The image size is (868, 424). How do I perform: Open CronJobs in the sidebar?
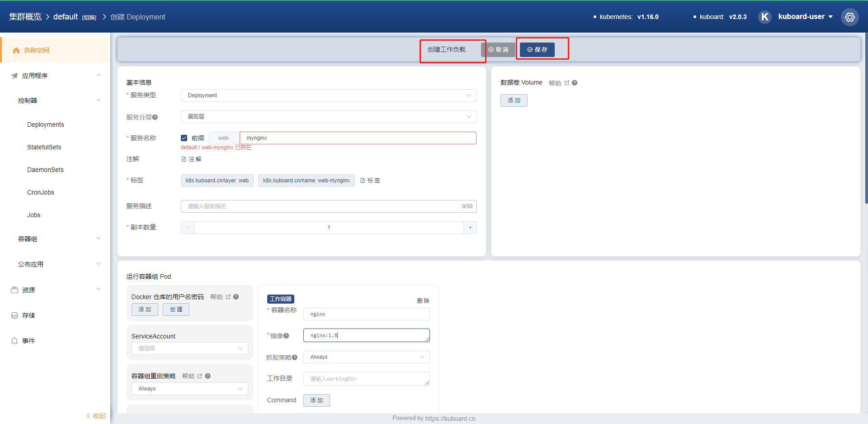(41, 192)
